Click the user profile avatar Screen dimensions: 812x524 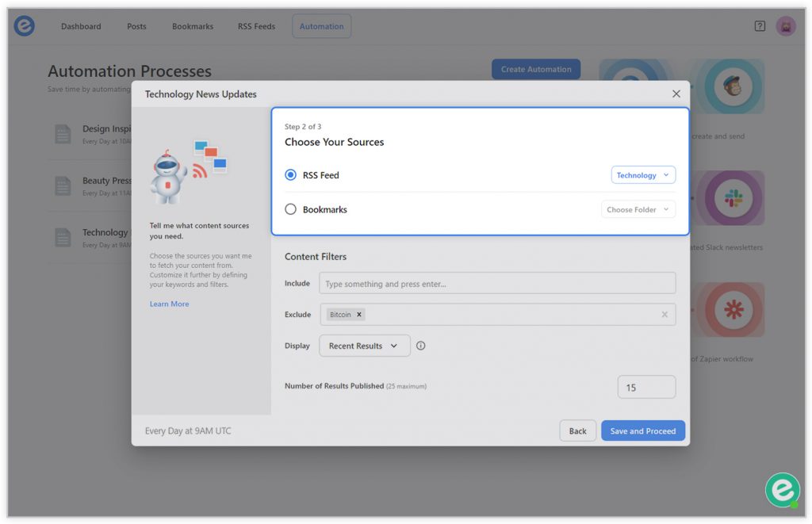785,26
